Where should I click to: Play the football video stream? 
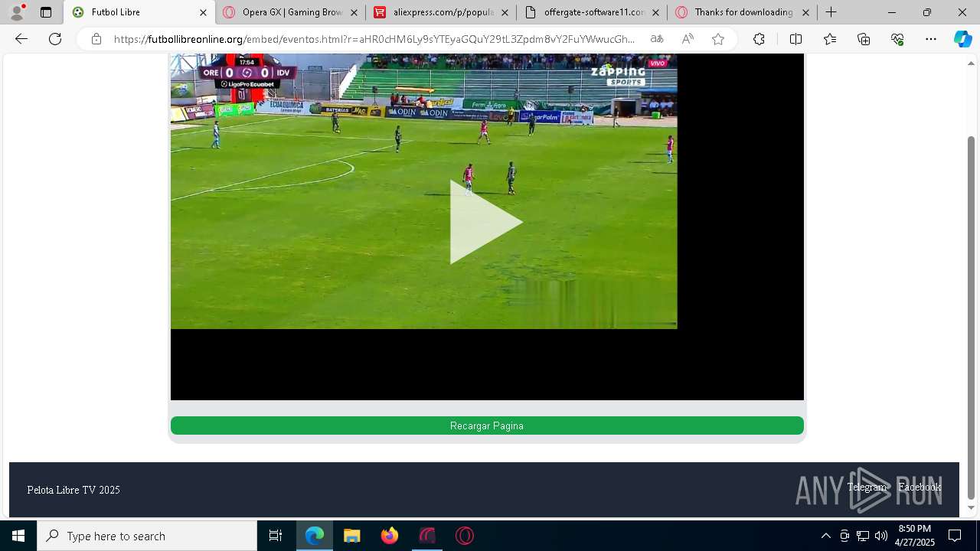(486, 222)
